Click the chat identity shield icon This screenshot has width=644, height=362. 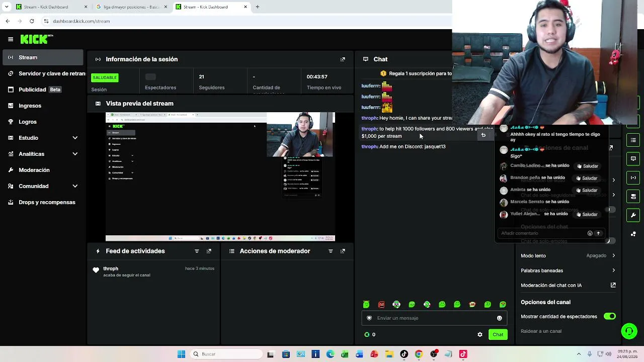pos(369,318)
